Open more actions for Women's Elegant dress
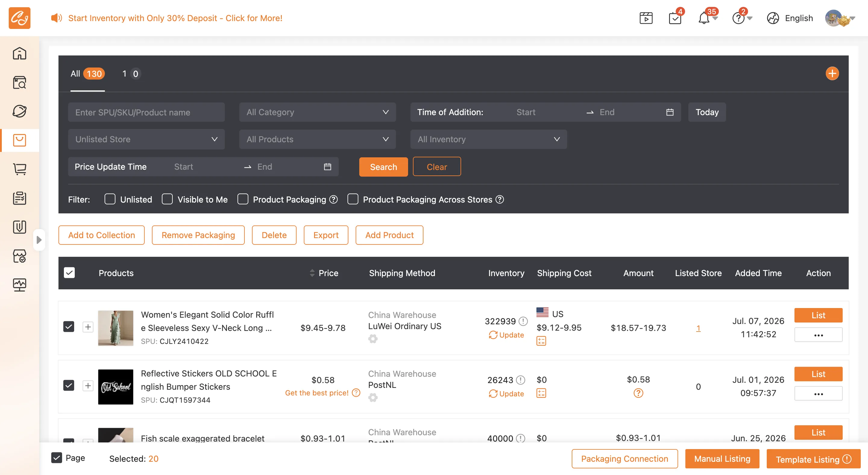The width and height of the screenshot is (868, 475). (818, 335)
